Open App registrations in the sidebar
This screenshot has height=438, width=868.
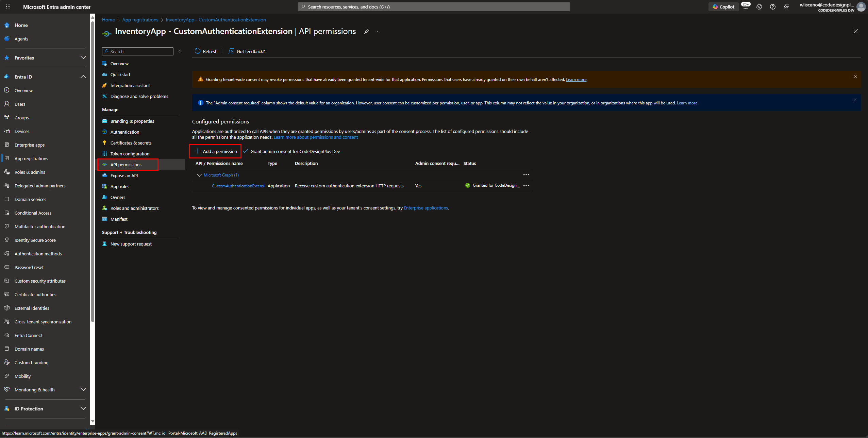31,158
